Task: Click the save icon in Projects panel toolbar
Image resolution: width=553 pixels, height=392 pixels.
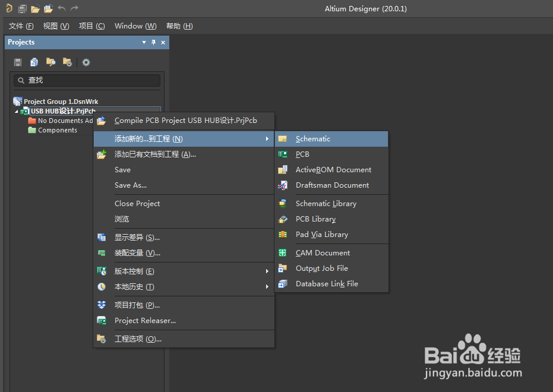Action: pos(18,62)
